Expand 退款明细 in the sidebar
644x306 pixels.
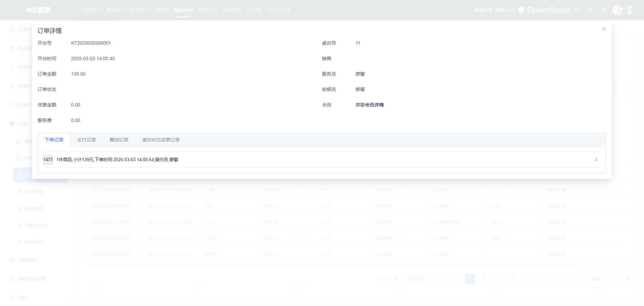click(x=34, y=209)
